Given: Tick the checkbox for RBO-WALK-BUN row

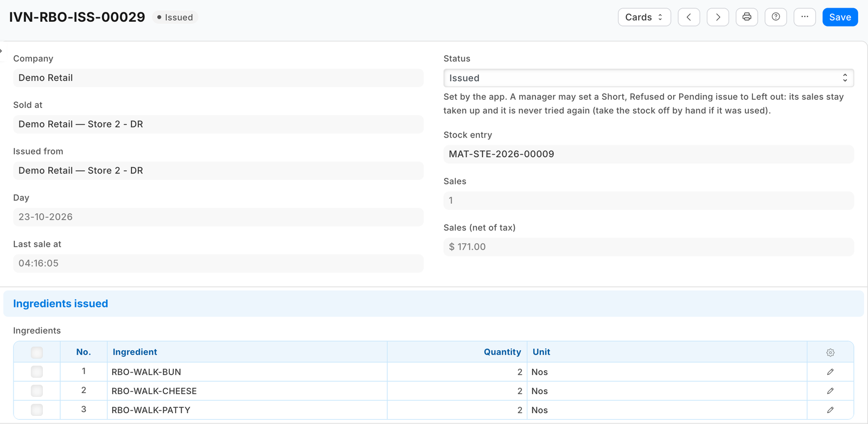Looking at the screenshot, I should tap(37, 371).
